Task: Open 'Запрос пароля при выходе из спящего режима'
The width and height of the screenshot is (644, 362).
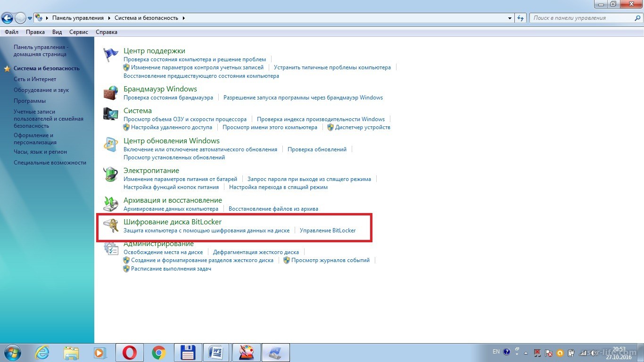Action: pos(309,179)
